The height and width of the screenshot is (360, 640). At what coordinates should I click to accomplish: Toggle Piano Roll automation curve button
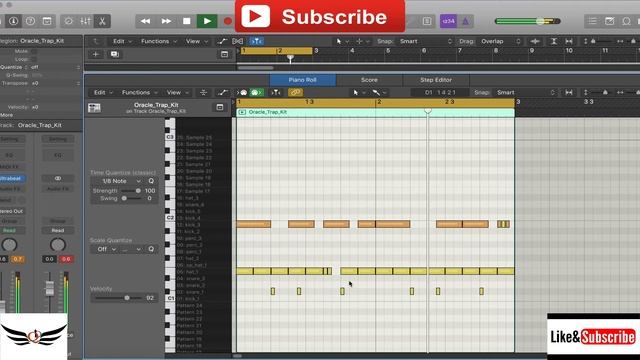[x=222, y=93]
